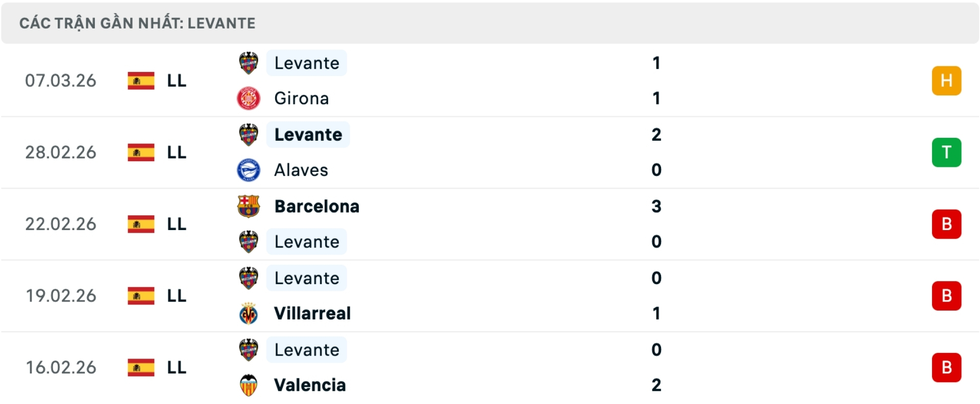
Task: Expand the Levante vs Valencia match row
Action: [x=490, y=367]
